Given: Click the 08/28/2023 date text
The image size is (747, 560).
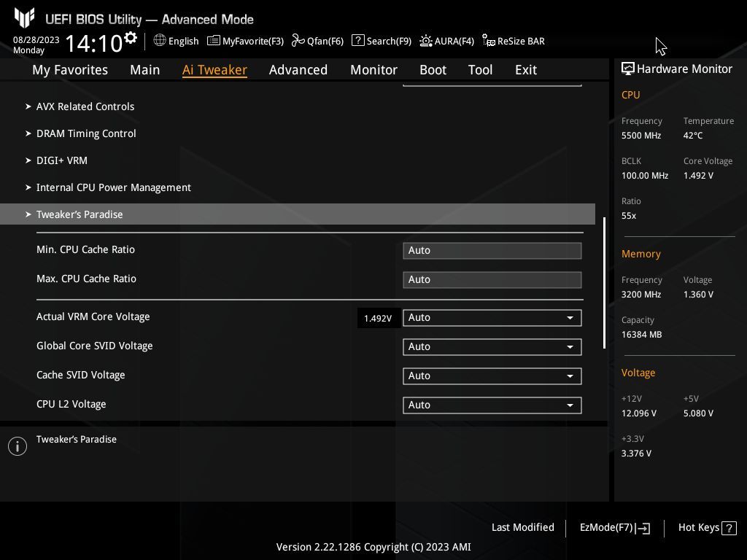Looking at the screenshot, I should (x=36, y=39).
